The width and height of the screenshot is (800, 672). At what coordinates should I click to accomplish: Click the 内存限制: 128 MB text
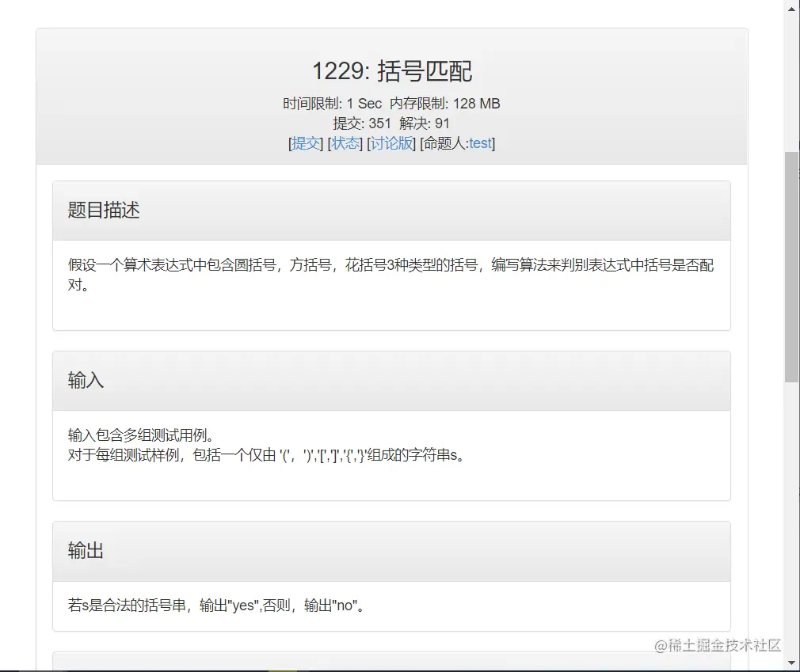coord(445,104)
